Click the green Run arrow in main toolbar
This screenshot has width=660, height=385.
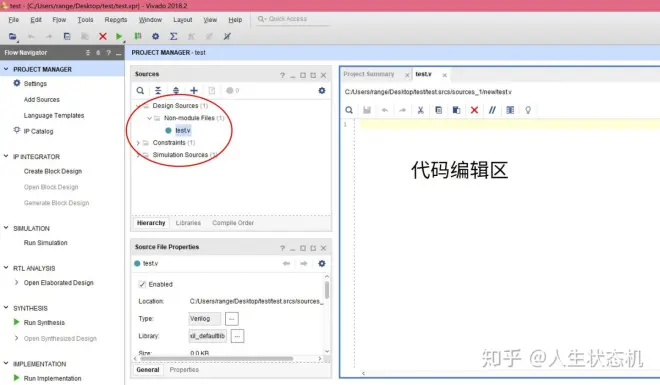pyautogui.click(x=119, y=37)
